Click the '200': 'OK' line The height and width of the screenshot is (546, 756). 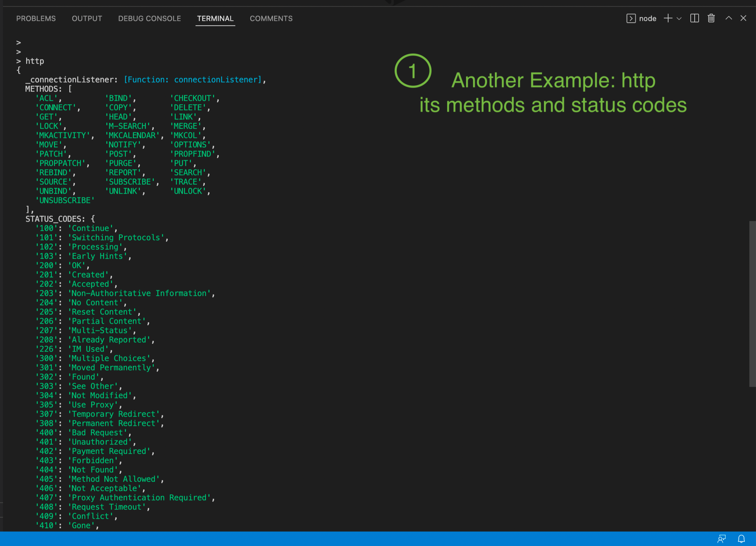[x=63, y=266]
